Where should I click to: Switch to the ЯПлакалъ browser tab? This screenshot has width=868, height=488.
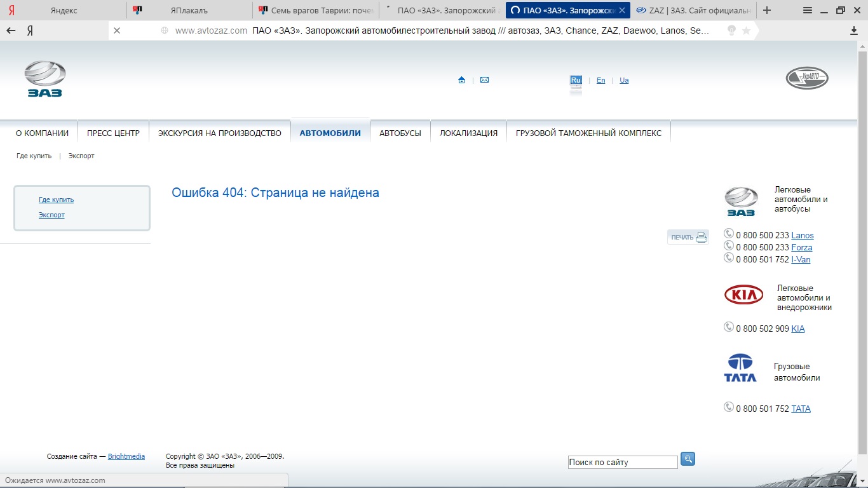190,10
